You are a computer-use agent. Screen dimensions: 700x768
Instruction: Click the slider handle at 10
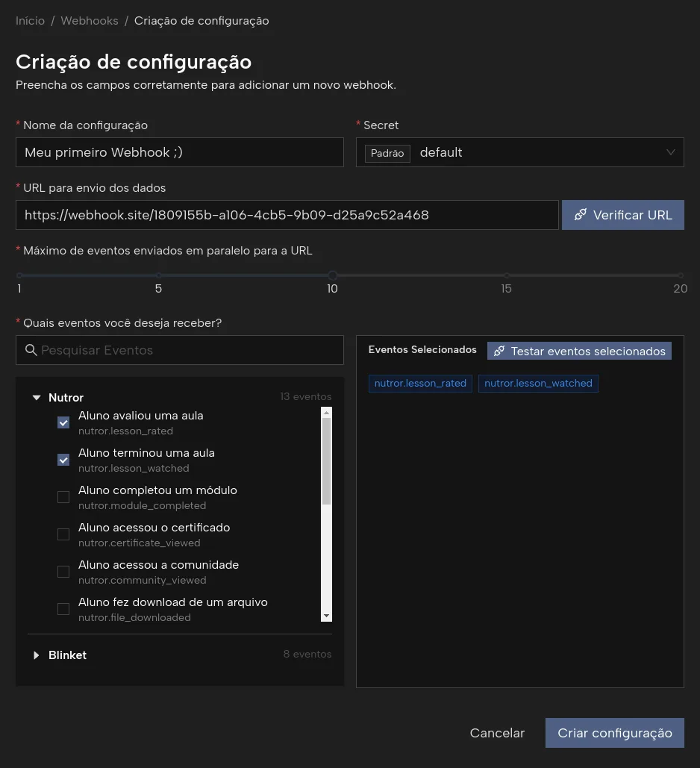(x=333, y=275)
